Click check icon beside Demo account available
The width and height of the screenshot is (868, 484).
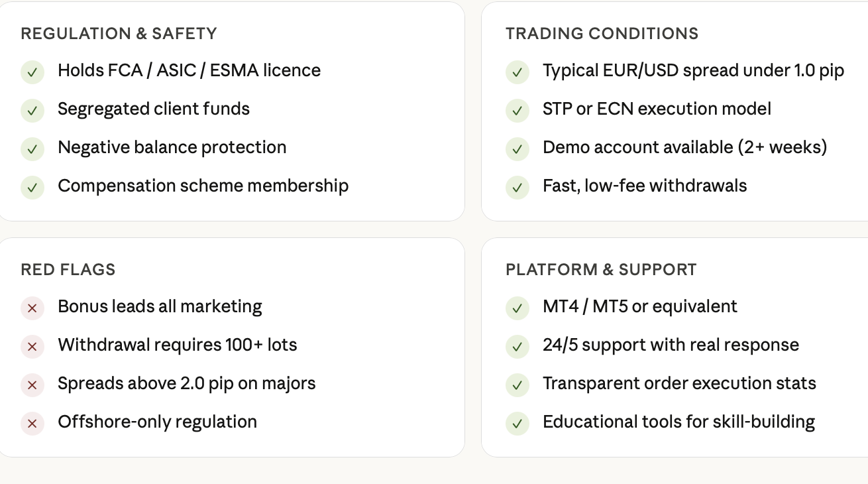click(517, 149)
